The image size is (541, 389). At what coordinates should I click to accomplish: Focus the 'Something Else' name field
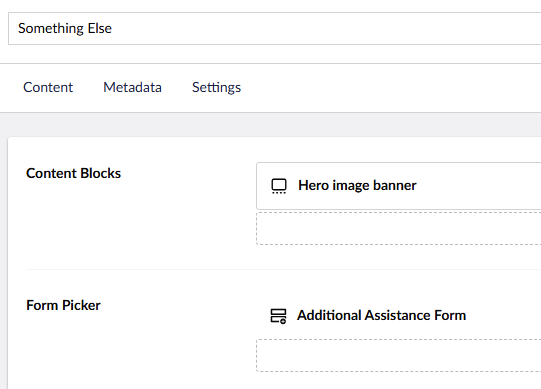(x=275, y=28)
